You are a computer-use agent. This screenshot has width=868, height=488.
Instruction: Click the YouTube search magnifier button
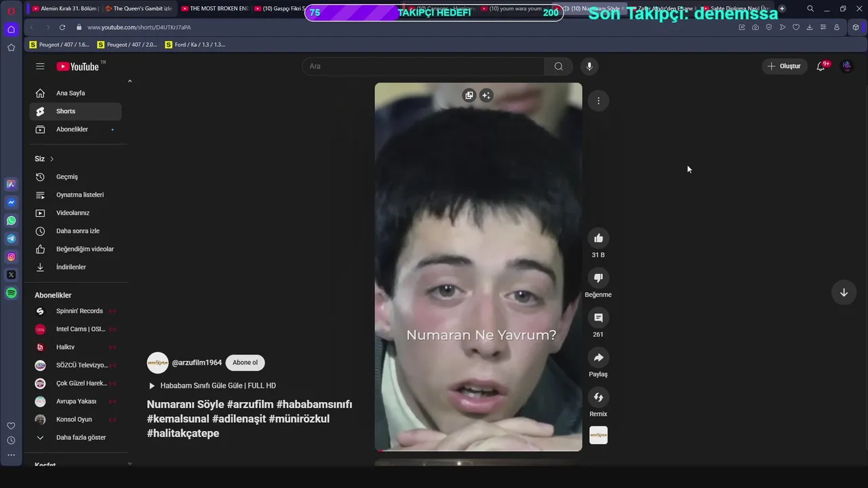coord(558,66)
